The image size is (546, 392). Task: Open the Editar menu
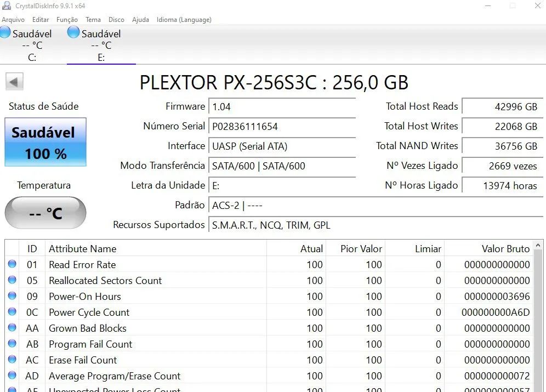coord(41,20)
